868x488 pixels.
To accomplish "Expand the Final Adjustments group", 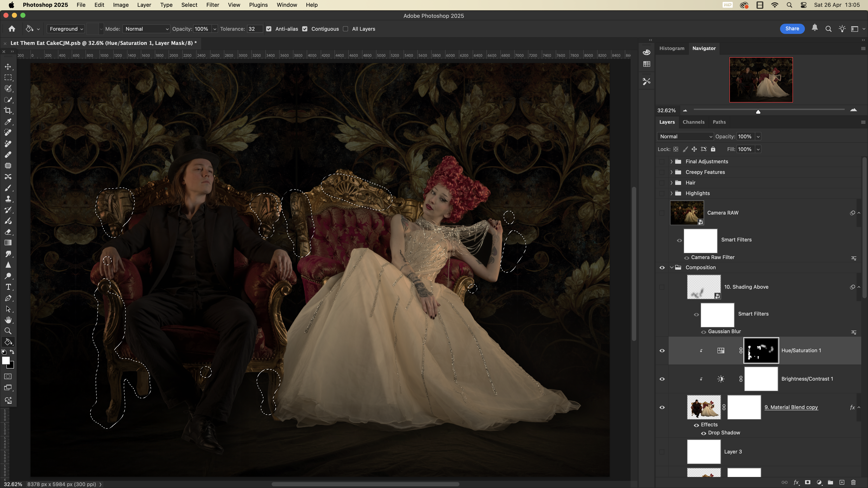I will [x=671, y=162].
